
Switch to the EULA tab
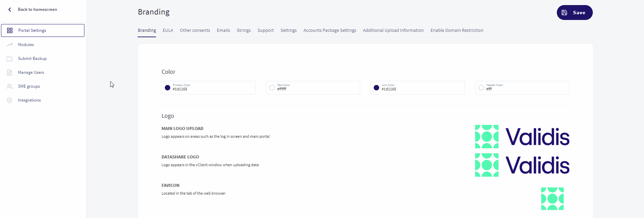pos(168,30)
